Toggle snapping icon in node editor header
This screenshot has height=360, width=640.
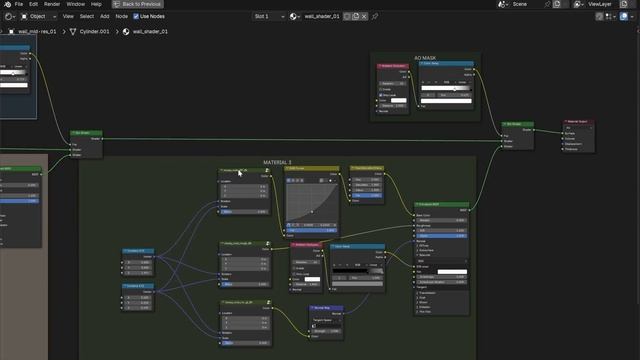point(599,16)
